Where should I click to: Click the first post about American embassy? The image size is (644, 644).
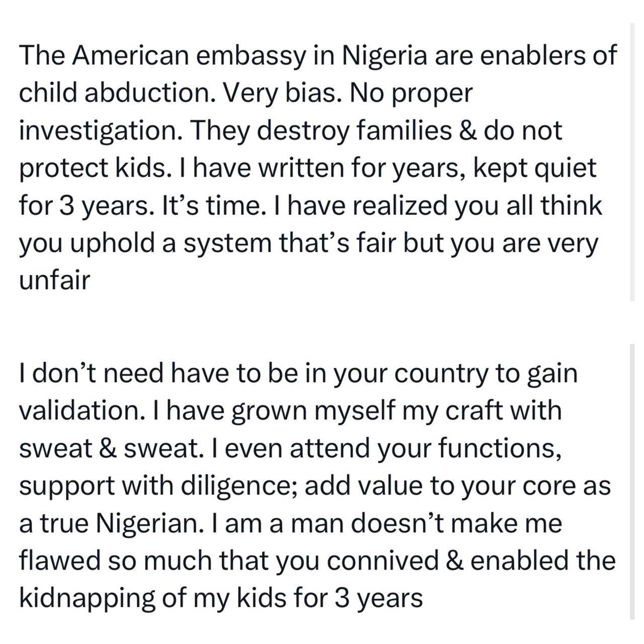[317, 168]
